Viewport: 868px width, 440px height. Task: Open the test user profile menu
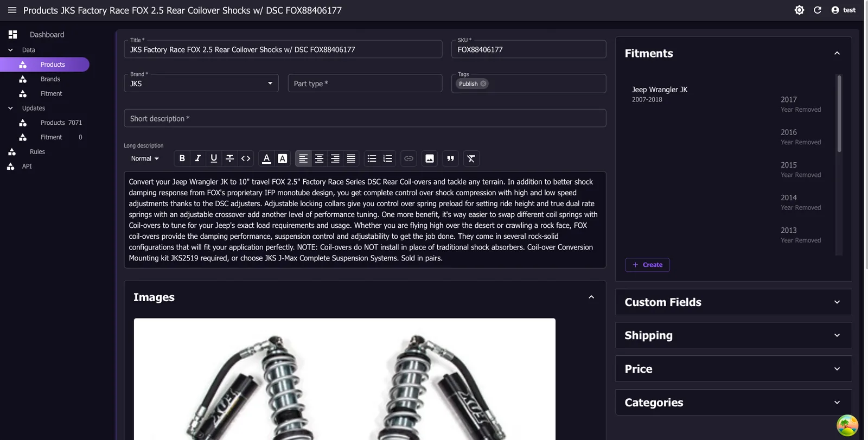844,10
